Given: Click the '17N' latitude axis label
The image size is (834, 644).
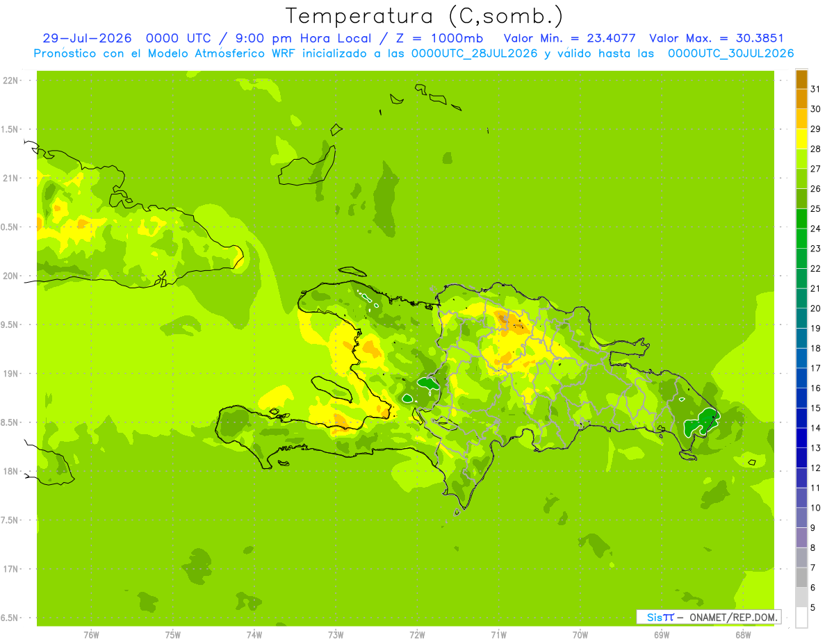Looking at the screenshot, I should (x=10, y=569).
